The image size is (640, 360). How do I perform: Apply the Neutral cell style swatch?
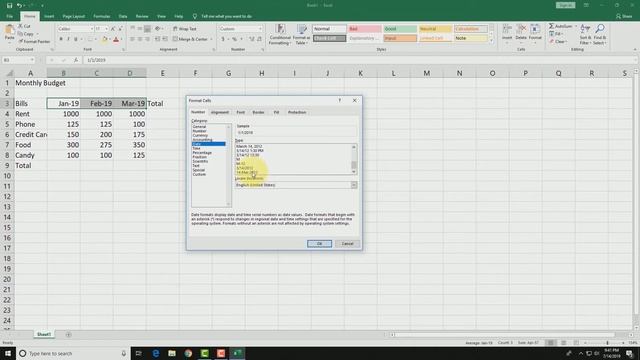pos(436,29)
